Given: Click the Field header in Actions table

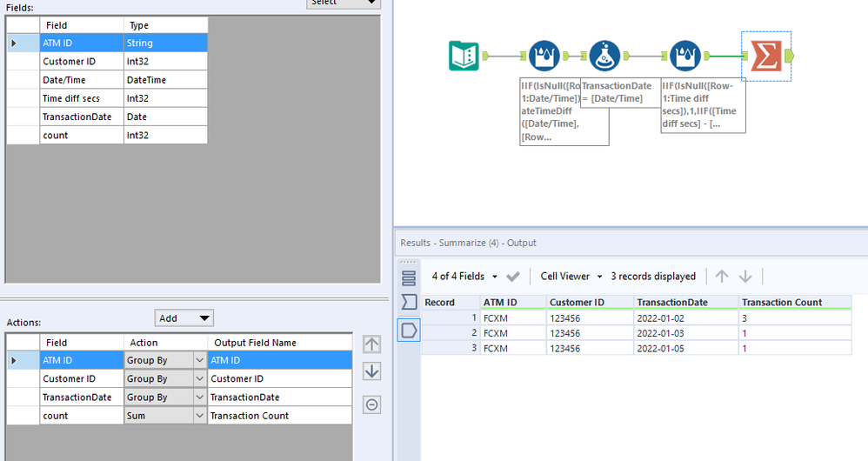Looking at the screenshot, I should [82, 343].
